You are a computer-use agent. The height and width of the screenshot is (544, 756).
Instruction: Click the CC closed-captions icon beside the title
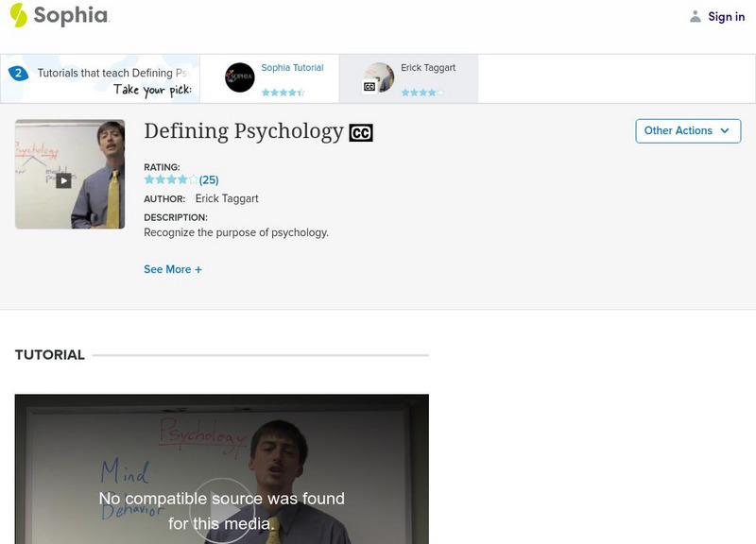tap(359, 132)
